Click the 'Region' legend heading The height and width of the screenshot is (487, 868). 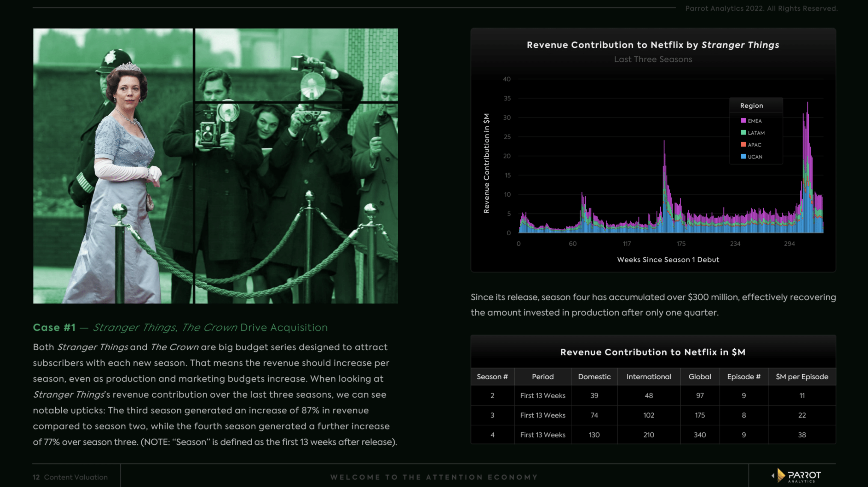tap(751, 106)
